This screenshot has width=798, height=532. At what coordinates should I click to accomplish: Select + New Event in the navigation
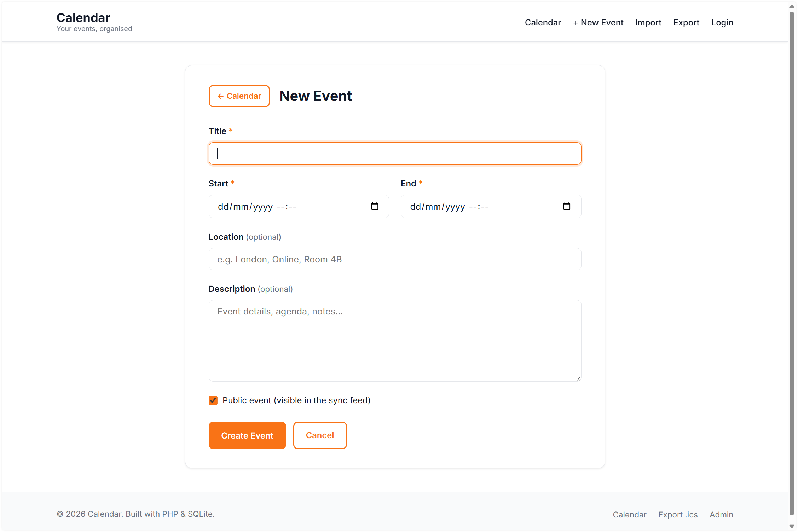click(598, 23)
